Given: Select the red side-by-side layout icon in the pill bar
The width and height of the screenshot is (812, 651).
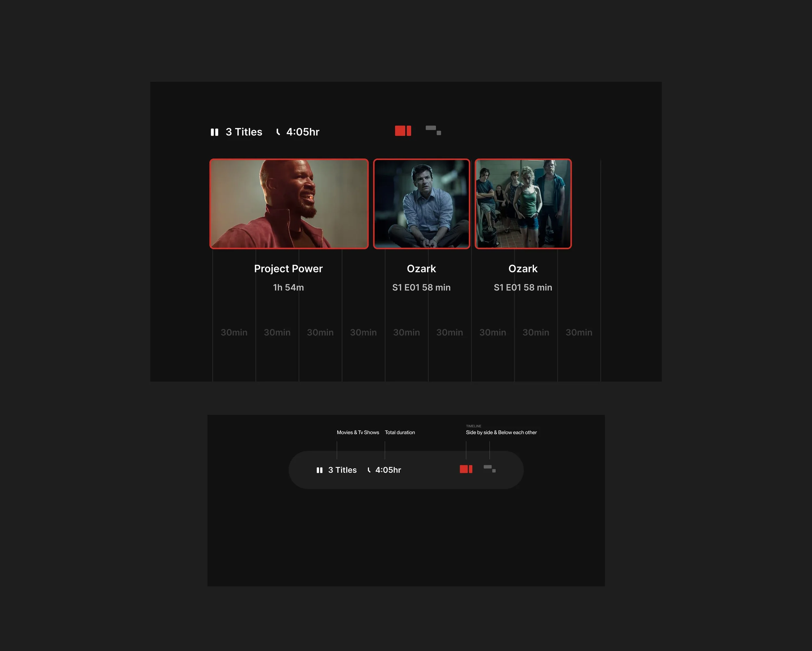Looking at the screenshot, I should [x=466, y=469].
